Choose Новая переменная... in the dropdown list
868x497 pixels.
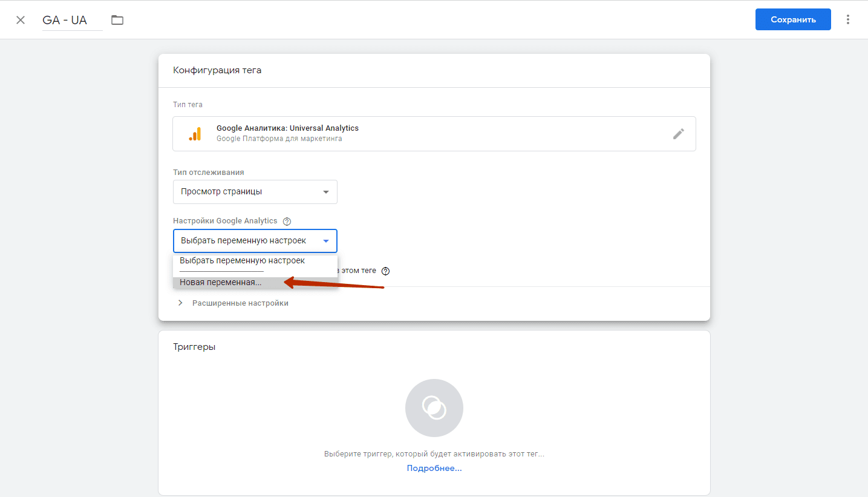click(255, 283)
